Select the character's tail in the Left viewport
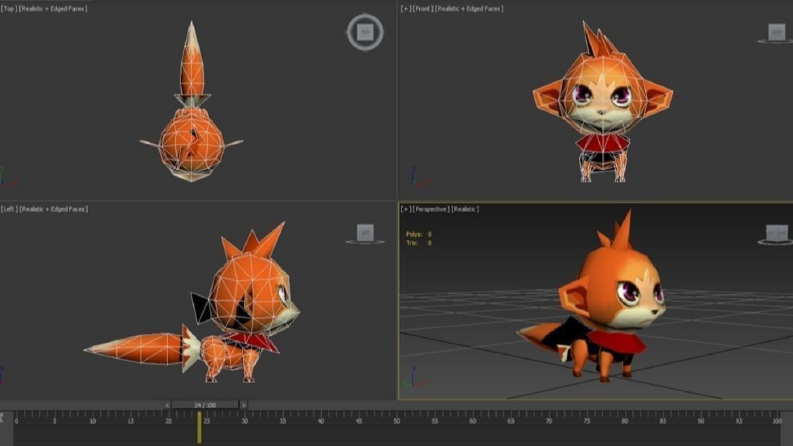 137,348
